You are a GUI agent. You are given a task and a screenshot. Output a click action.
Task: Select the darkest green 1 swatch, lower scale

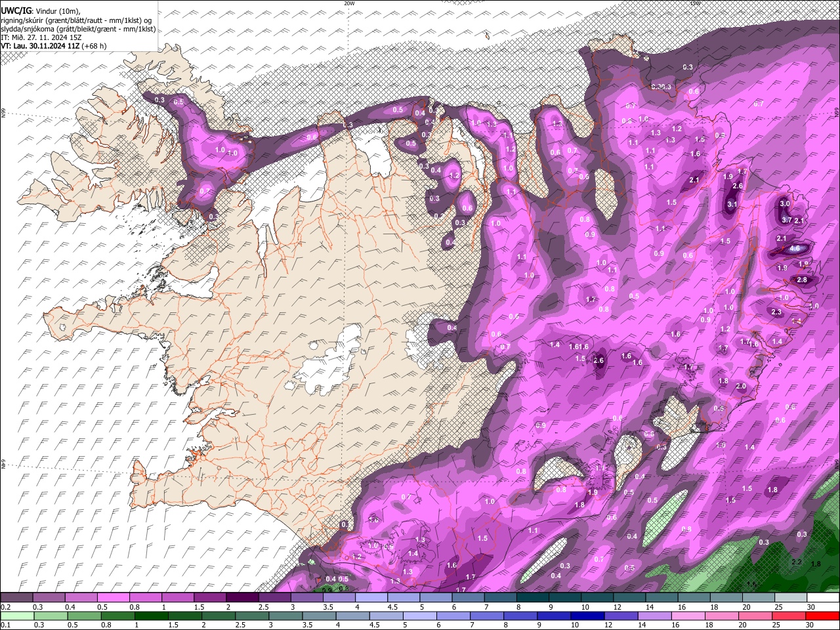[152, 616]
